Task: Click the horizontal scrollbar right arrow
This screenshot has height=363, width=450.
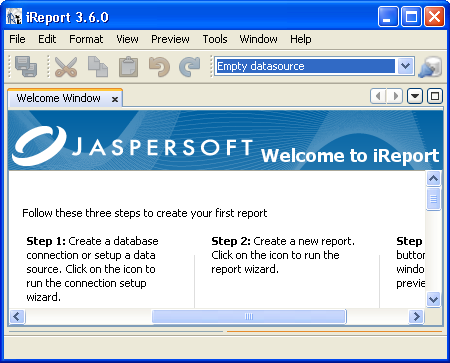Action: [x=416, y=316]
